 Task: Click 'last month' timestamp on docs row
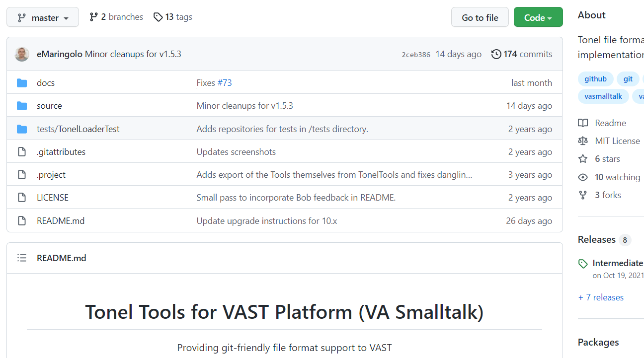click(532, 83)
